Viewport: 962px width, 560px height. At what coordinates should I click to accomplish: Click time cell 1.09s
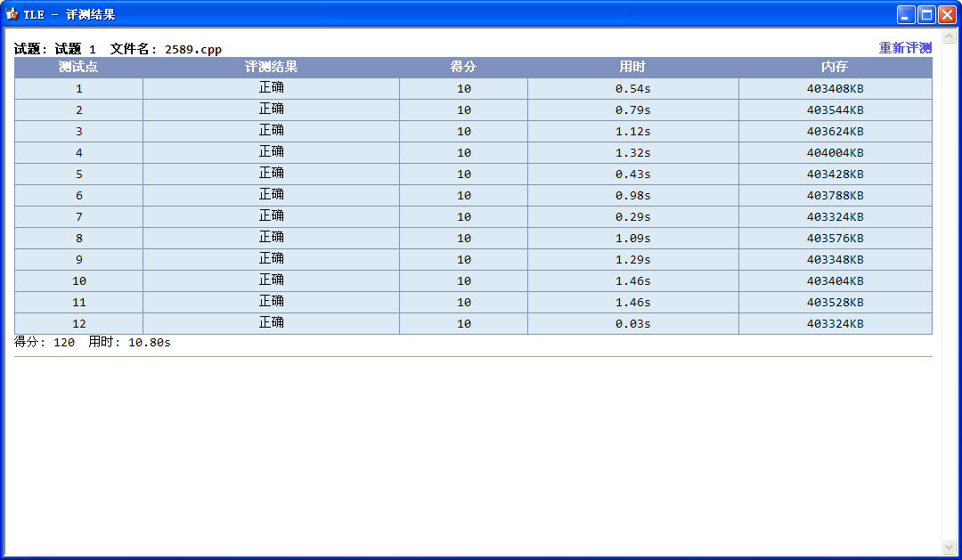point(633,239)
